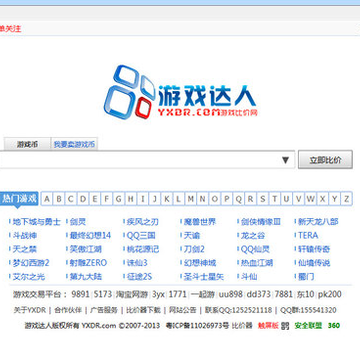Image resolution: width=360 pixels, height=360 pixels.
Task: Open the 笑傲江湖 game link
Action: coord(86,249)
